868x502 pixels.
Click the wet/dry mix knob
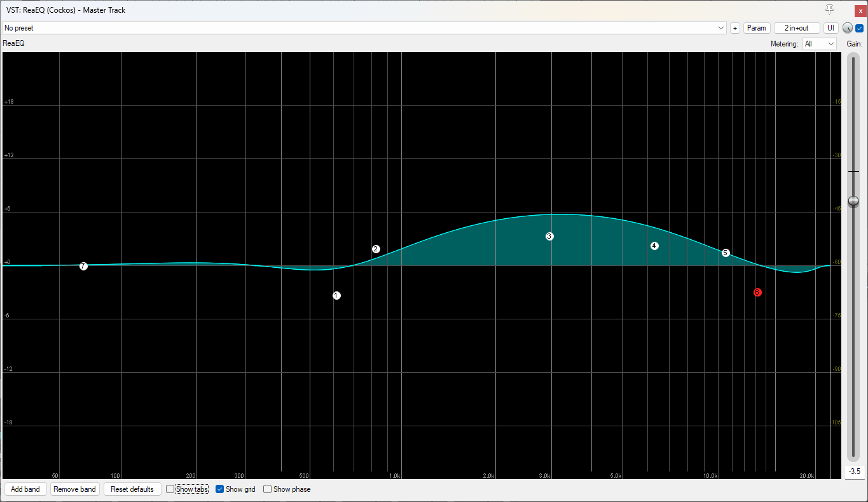pos(847,28)
